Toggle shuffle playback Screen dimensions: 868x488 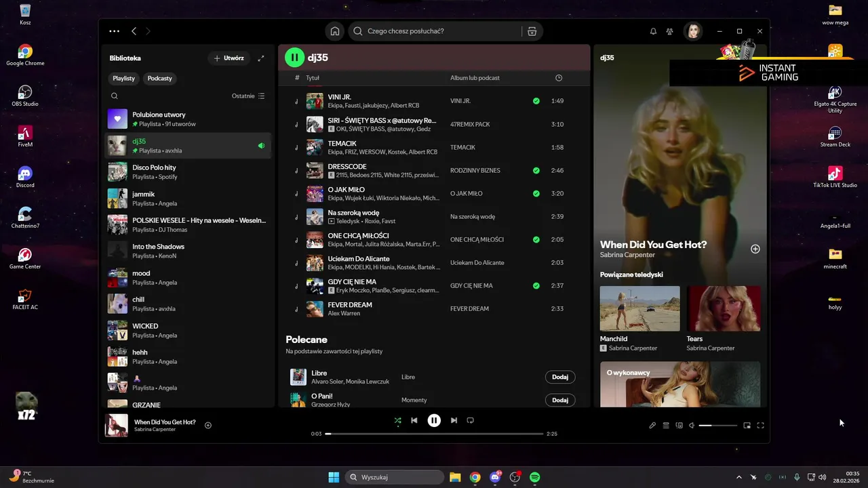coord(398,420)
